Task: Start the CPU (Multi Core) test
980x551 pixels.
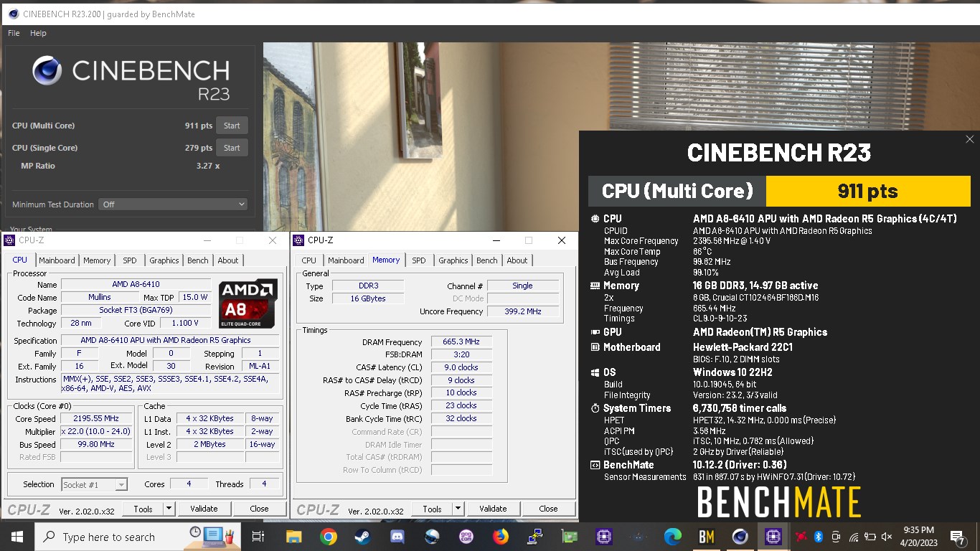Action: [x=232, y=126]
